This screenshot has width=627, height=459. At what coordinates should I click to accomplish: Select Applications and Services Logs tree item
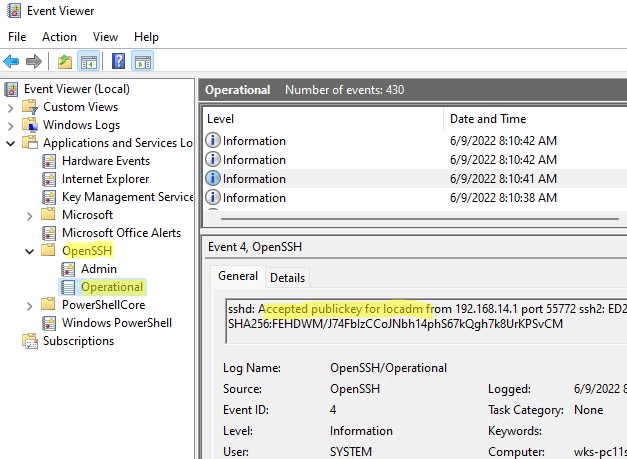point(118,143)
